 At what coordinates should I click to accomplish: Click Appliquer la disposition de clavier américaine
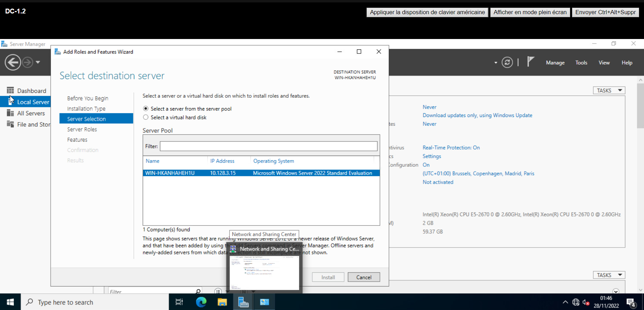tap(427, 12)
